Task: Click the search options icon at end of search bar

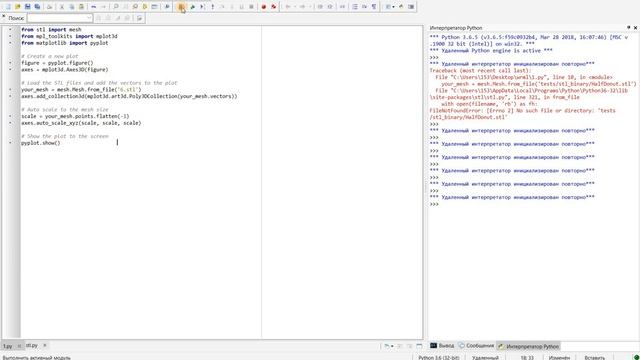Action: (140, 18)
